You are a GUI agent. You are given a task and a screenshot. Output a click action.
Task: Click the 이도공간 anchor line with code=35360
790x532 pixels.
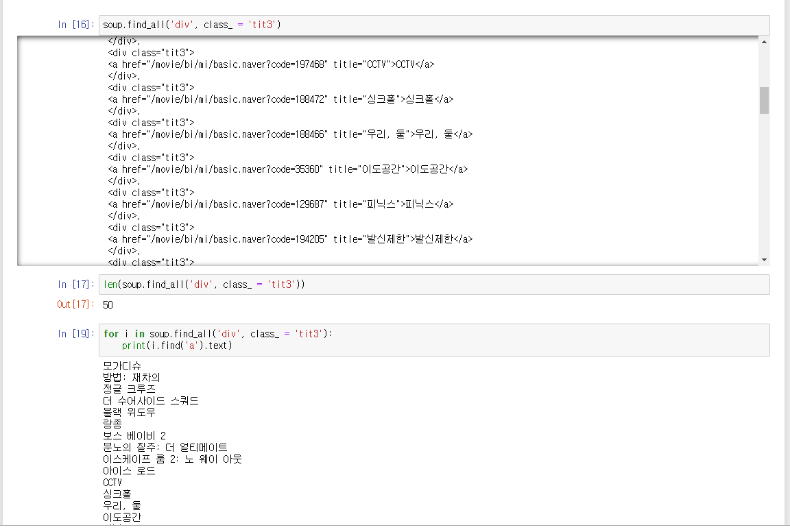click(288, 169)
